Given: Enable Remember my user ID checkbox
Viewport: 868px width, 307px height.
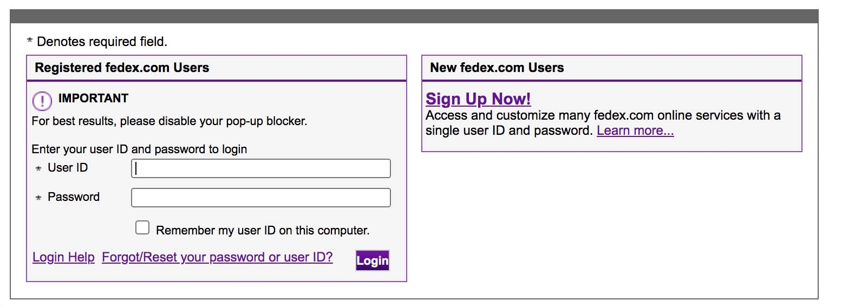Looking at the screenshot, I should [x=142, y=227].
